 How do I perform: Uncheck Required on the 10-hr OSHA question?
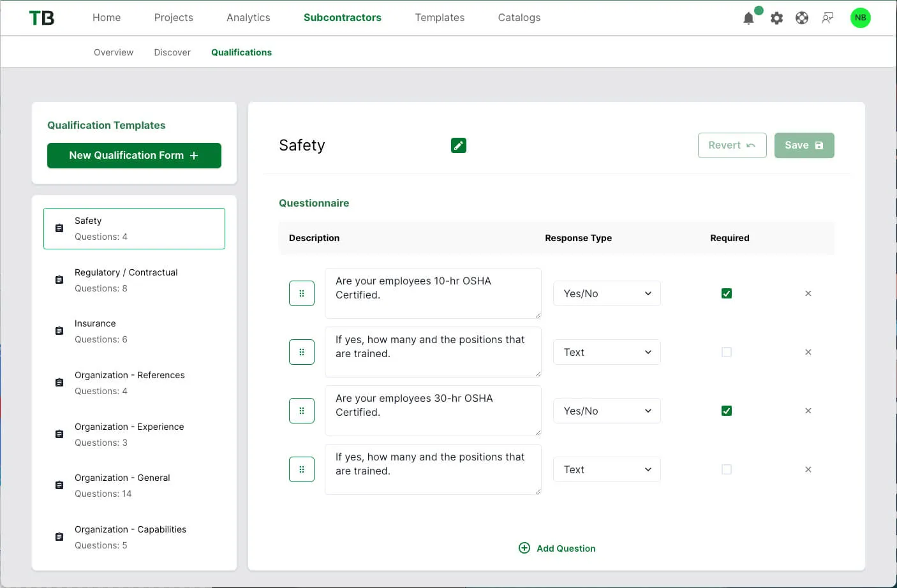726,293
